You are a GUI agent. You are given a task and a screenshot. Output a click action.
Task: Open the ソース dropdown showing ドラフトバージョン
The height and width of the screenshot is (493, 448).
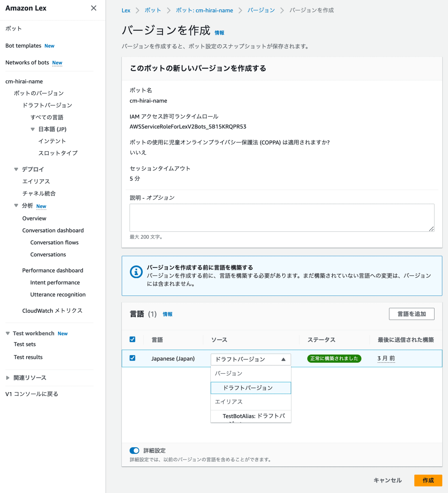(251, 359)
